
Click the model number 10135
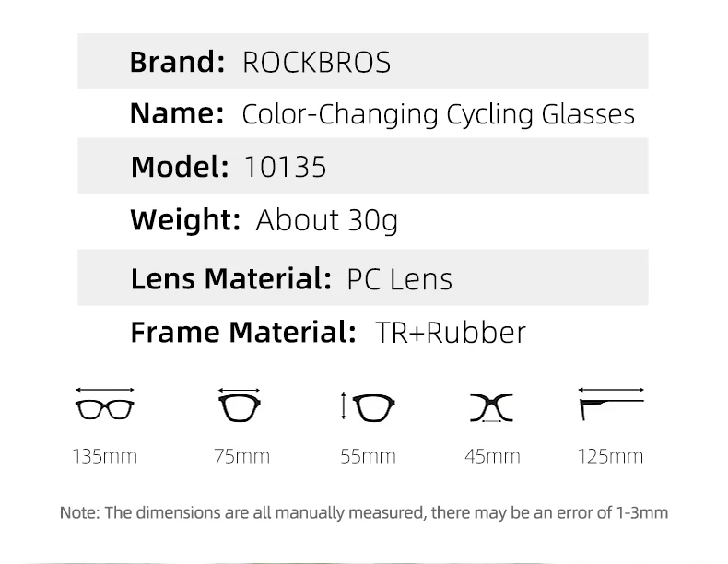click(x=285, y=167)
